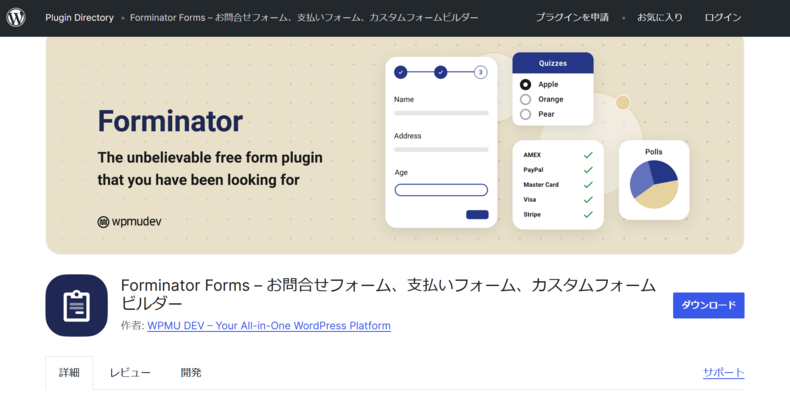Screen dimensions: 790x405
Task: Open the WPMU DEV author link
Action: click(269, 326)
